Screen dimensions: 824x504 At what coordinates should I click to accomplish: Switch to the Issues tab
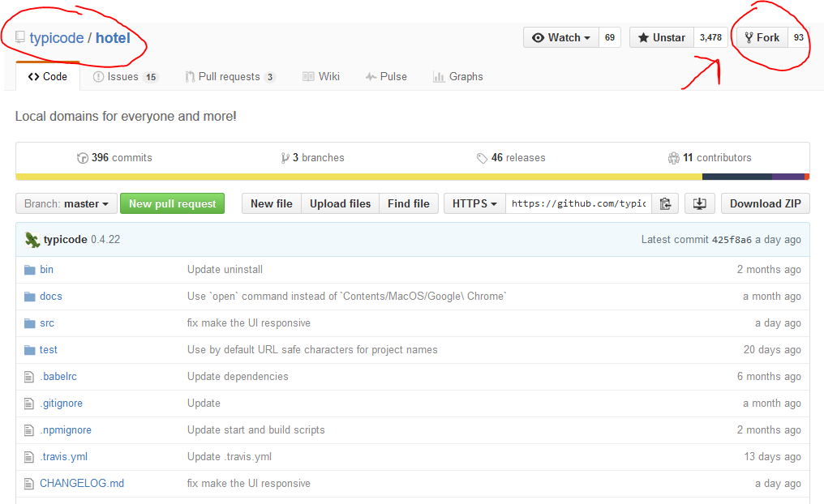(x=126, y=77)
